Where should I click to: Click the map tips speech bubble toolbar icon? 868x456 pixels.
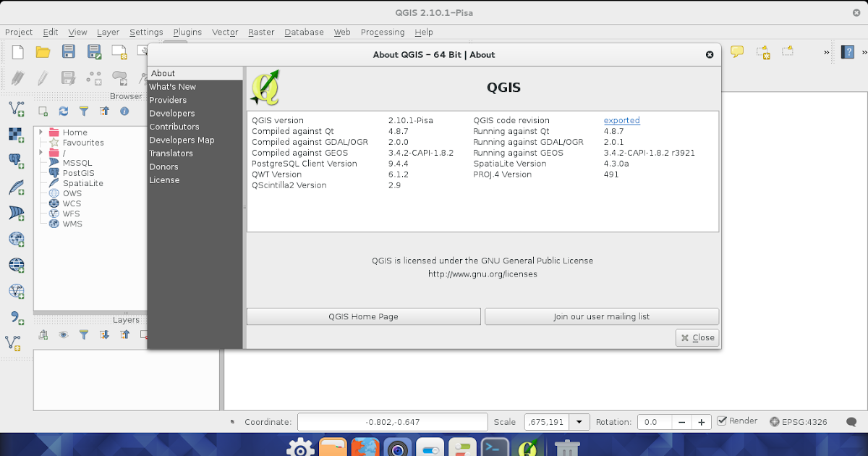point(737,51)
